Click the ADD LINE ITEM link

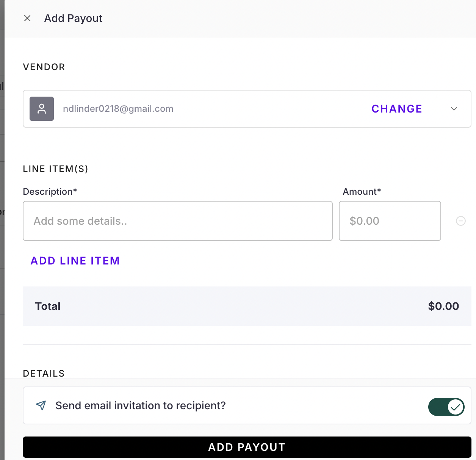pos(75,261)
